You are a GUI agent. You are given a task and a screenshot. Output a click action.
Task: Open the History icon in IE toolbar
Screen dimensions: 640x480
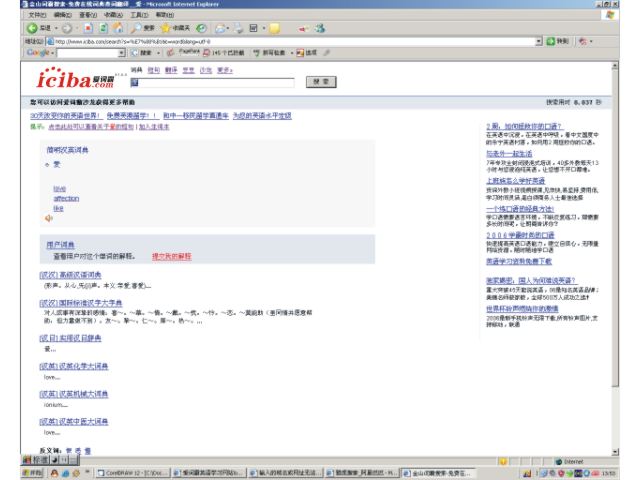coord(201,28)
